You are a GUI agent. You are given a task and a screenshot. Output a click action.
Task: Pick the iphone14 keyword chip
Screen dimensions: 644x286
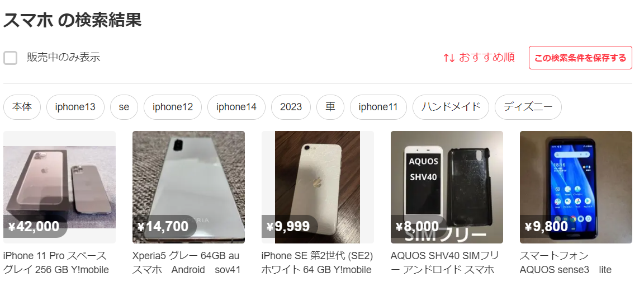pyautogui.click(x=236, y=107)
